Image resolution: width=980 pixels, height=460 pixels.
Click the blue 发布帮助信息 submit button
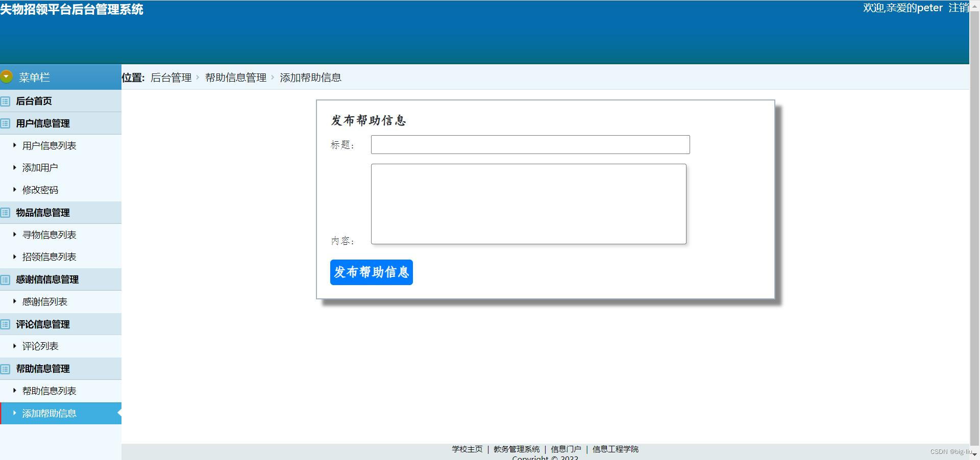(x=372, y=272)
